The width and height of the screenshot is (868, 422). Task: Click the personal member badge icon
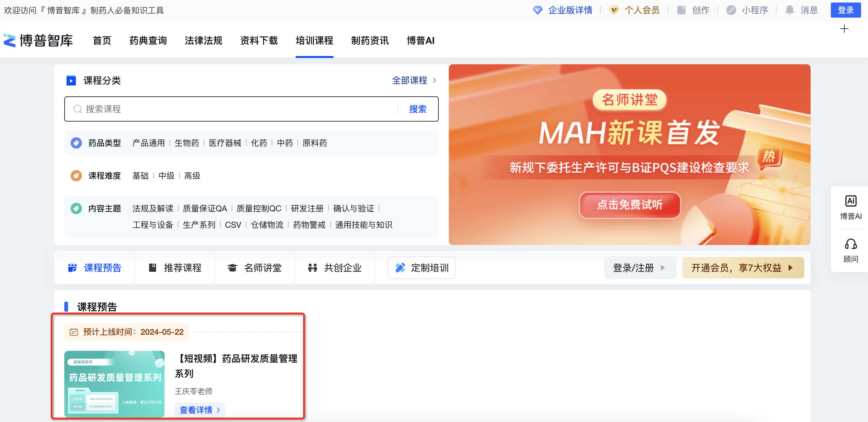(x=614, y=10)
